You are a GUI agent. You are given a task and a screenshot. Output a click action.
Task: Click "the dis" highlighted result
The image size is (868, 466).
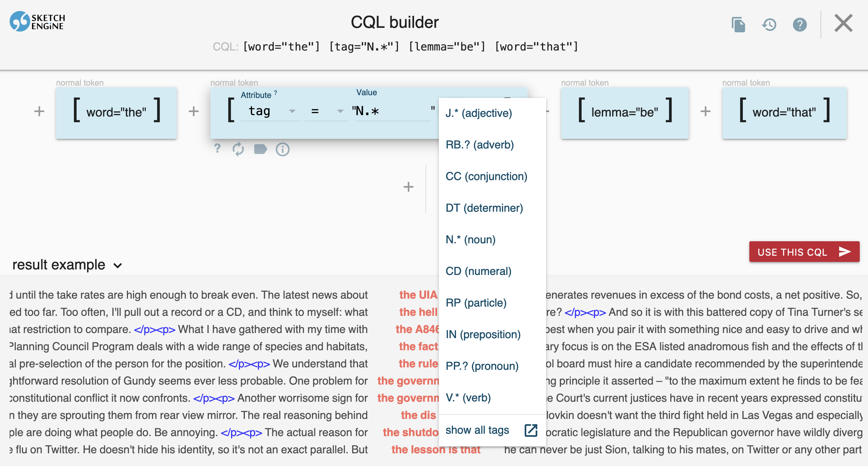419,415
